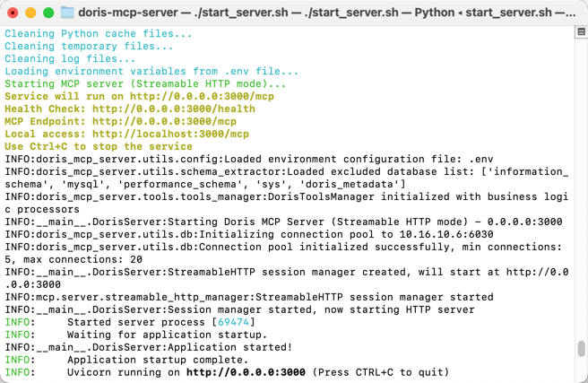The height and width of the screenshot is (383, 588).
Task: Minimize the terminal using the yellow button
Action: (x=30, y=13)
